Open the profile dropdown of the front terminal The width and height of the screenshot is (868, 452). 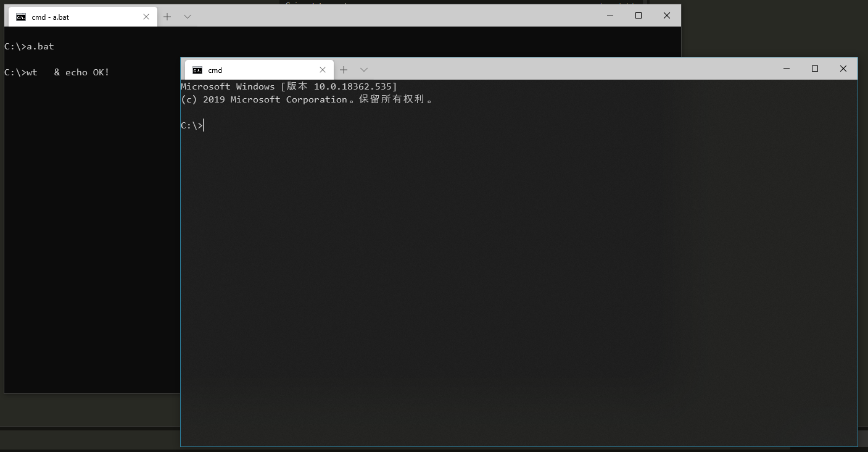363,69
